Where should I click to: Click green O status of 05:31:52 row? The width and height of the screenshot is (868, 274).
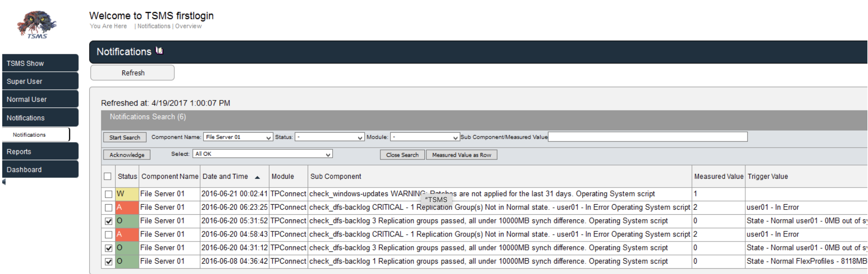(x=127, y=221)
